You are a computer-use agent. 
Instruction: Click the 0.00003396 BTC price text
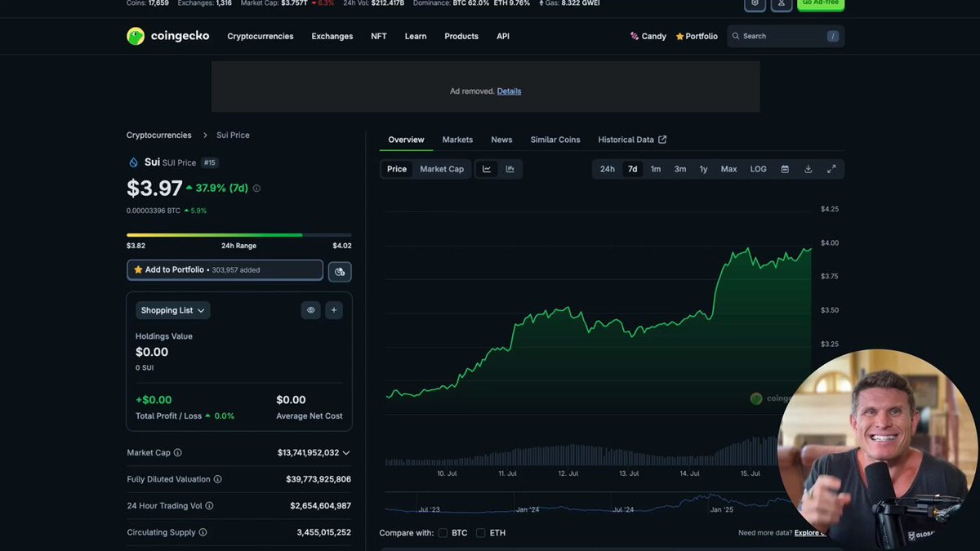(x=154, y=211)
